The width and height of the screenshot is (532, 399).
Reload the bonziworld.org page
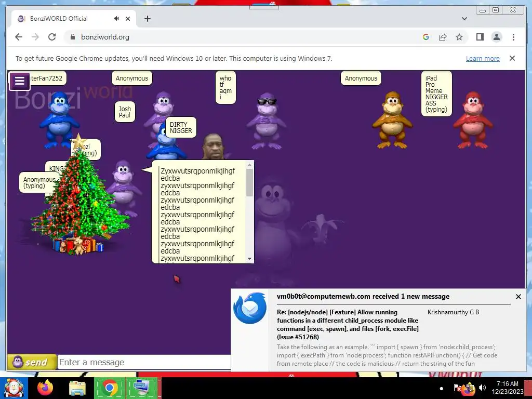[x=52, y=37]
